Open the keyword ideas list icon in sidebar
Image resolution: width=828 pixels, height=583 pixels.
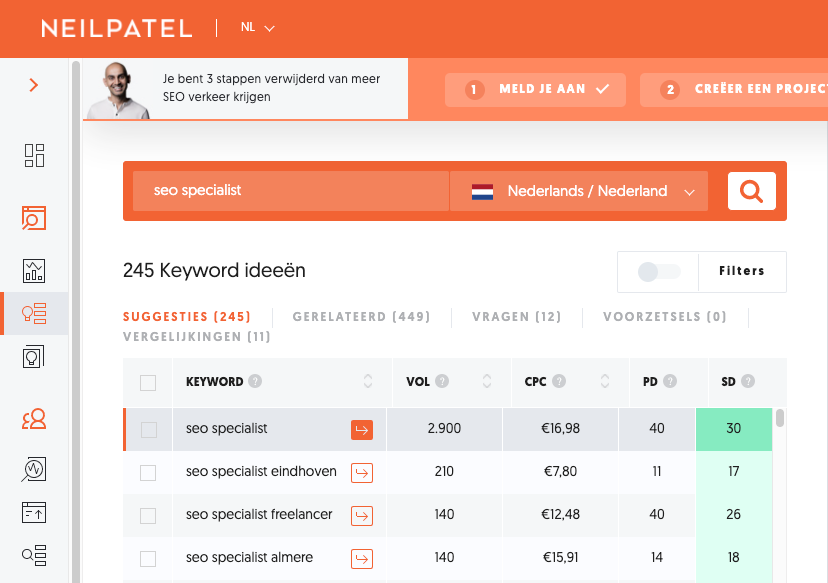[x=35, y=313]
